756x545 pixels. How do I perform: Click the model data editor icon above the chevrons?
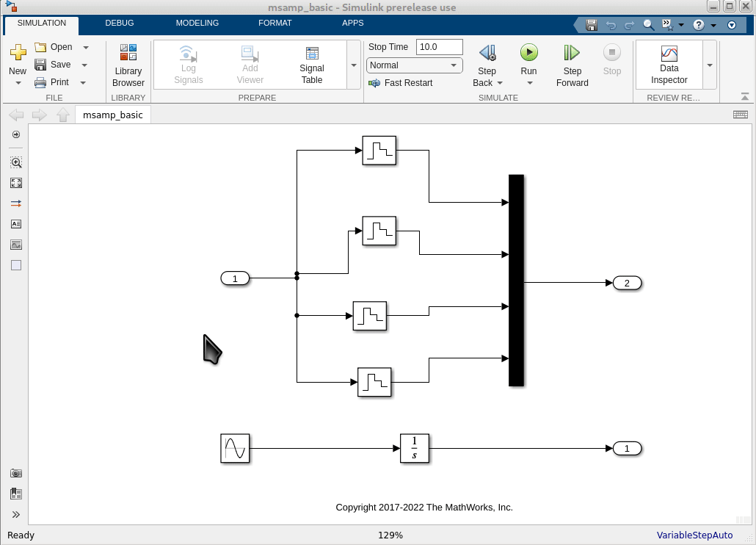[x=16, y=494]
